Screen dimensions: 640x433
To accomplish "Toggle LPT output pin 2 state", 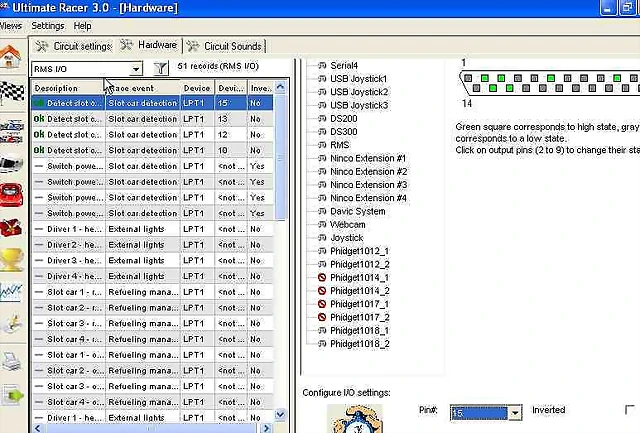I will [x=484, y=78].
